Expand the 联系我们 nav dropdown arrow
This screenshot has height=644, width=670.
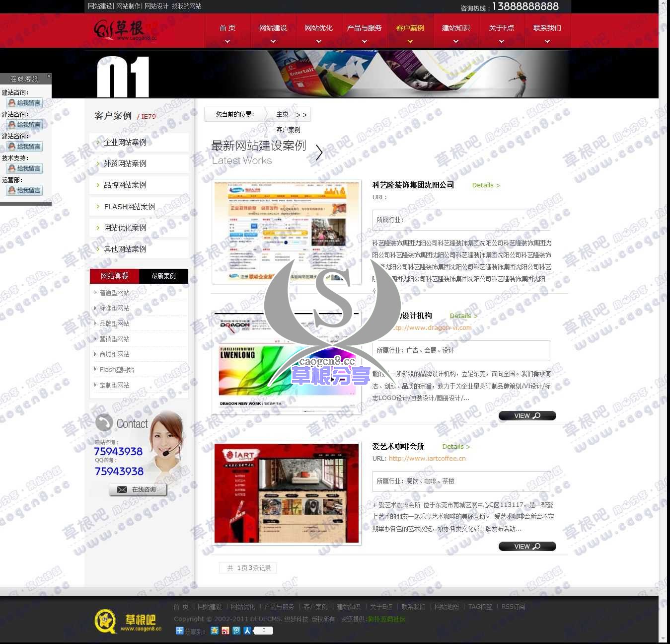tap(547, 42)
